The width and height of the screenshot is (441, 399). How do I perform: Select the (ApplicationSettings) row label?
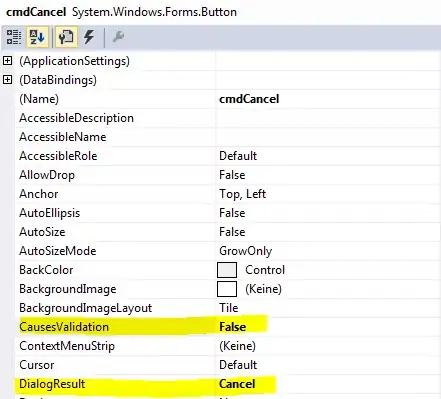click(x=74, y=61)
